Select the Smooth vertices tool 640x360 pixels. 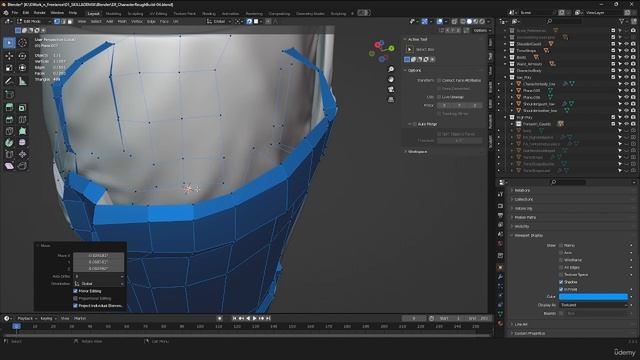tap(22, 142)
